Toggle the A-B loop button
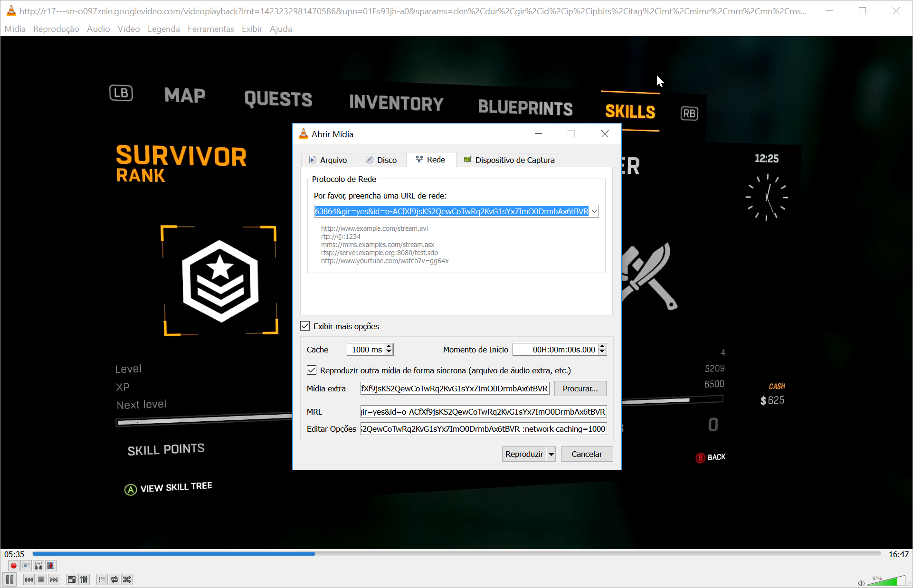 [x=38, y=566]
